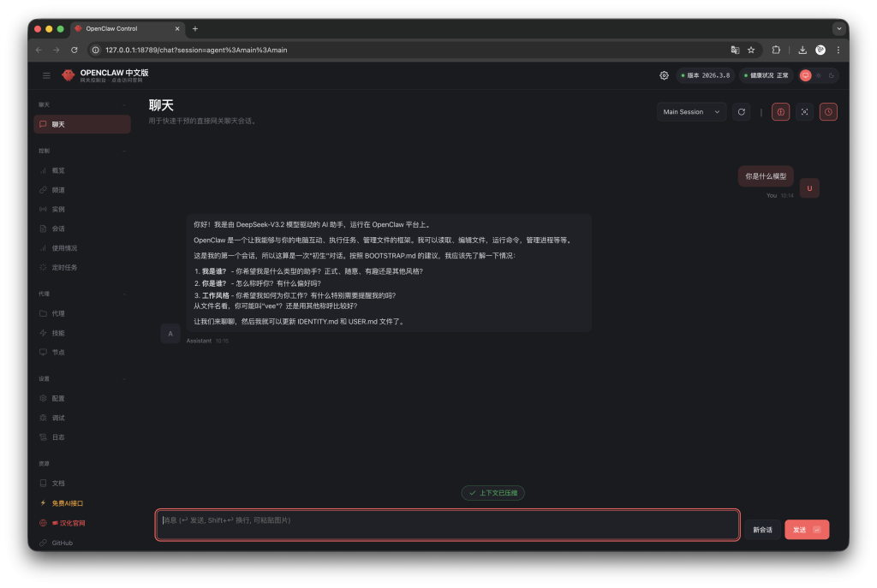
Task: Open the Main Session dropdown
Action: 690,111
